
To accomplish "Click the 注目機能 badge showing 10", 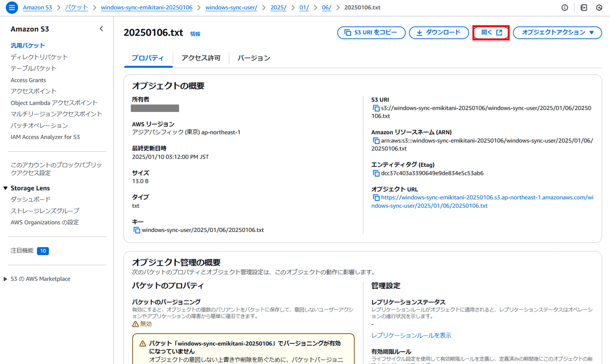I will click(x=43, y=251).
